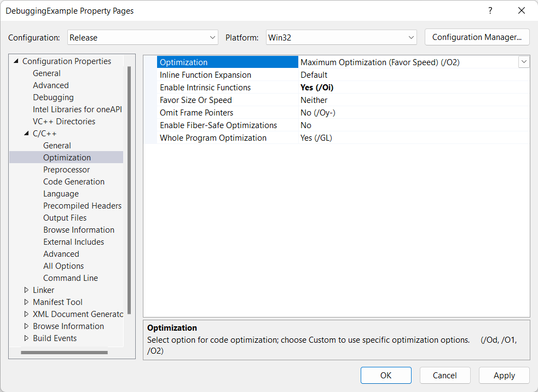This screenshot has width=538, height=392.
Task: Expand the Build Events node
Action: coord(26,338)
